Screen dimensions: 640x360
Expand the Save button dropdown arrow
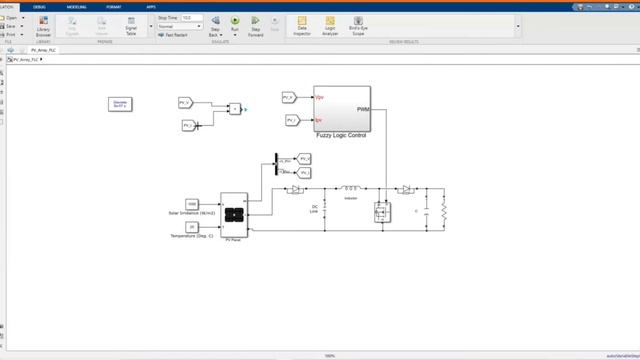pos(22,26)
